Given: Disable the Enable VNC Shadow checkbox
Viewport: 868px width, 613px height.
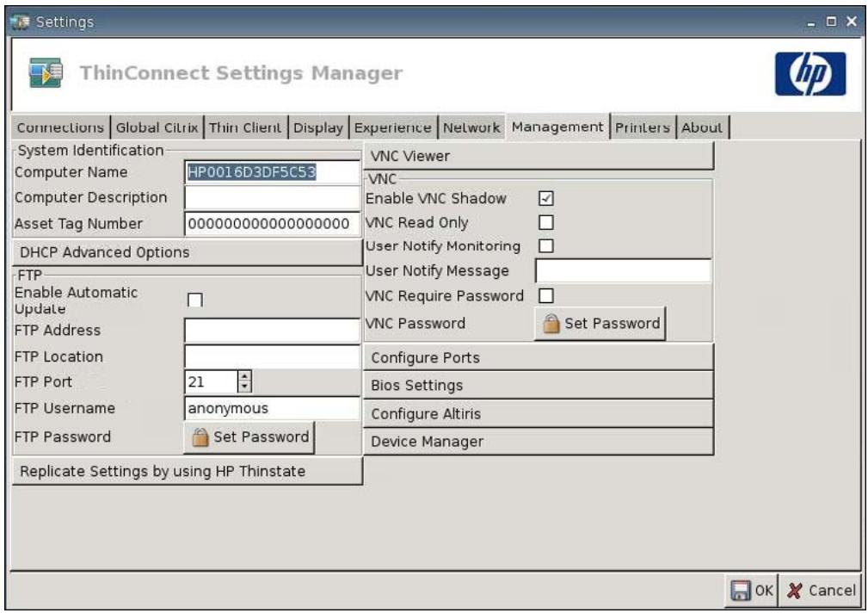Looking at the screenshot, I should [546, 198].
